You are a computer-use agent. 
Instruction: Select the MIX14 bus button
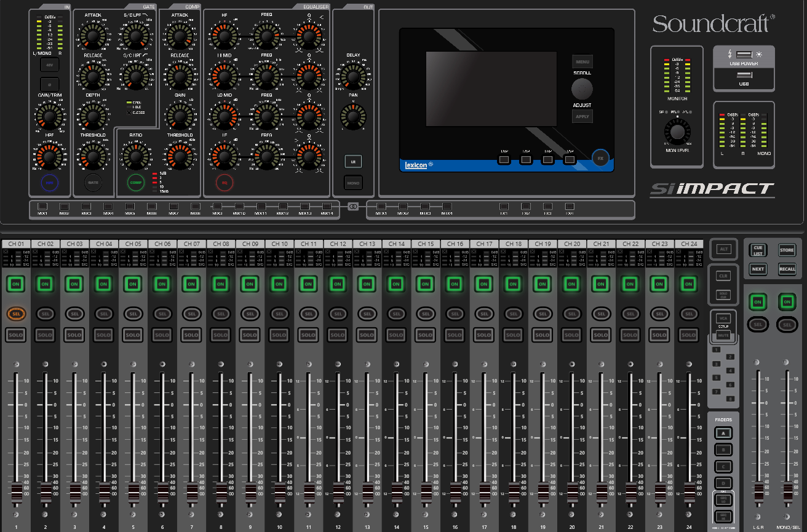(327, 206)
